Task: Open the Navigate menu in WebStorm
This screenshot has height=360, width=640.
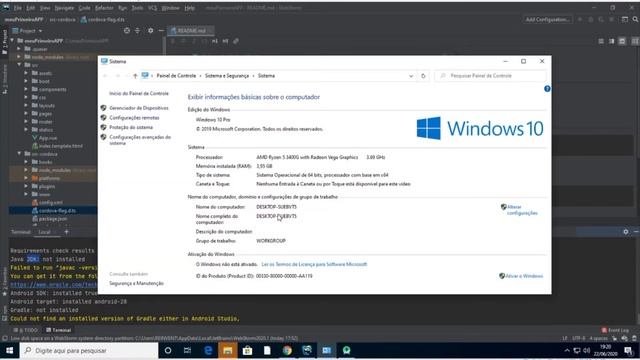Action: 64,8
